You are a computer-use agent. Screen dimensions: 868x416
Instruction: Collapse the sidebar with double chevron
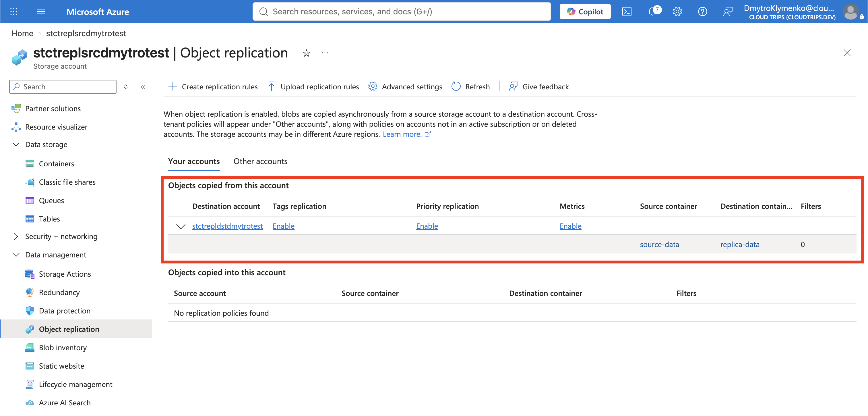pos(143,87)
